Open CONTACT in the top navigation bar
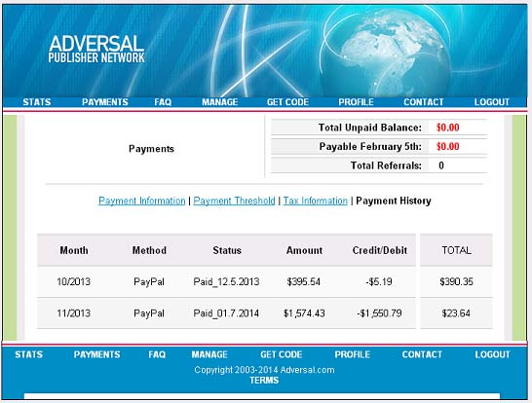 coord(424,102)
